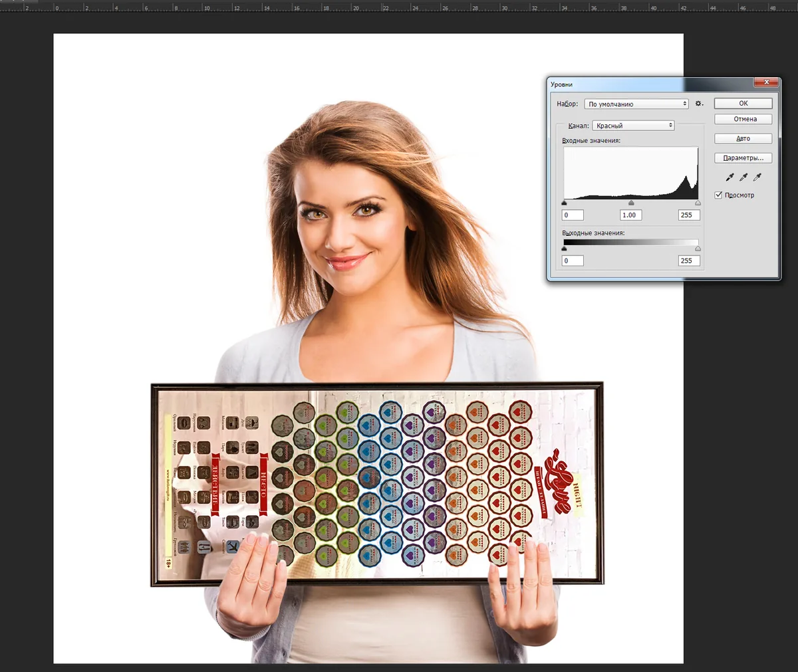
Task: Select the input black point slider
Action: tap(565, 203)
